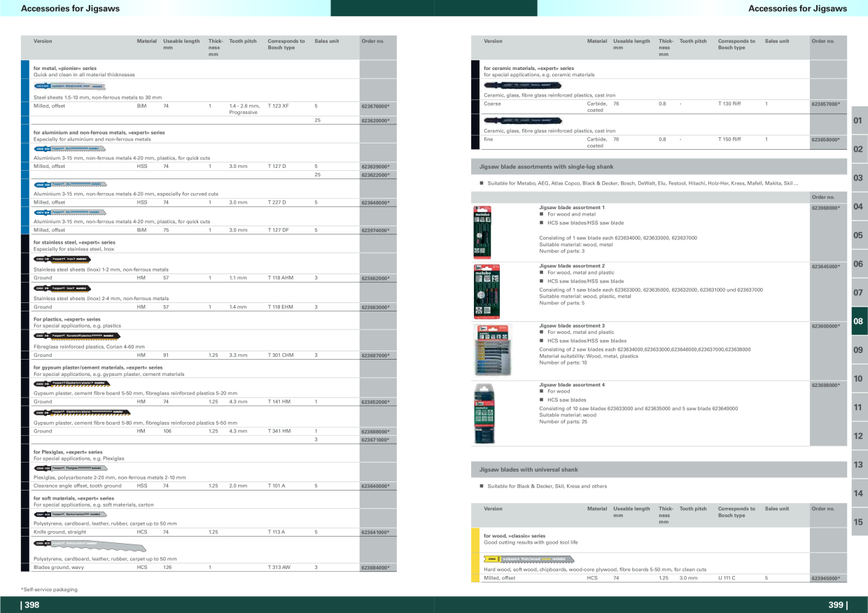This screenshot has width=868, height=613.
Task: Go to chapter tab 14
Action: 858,493
